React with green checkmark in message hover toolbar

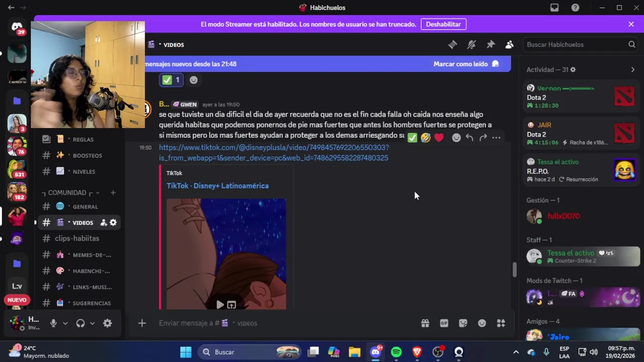pos(412,137)
